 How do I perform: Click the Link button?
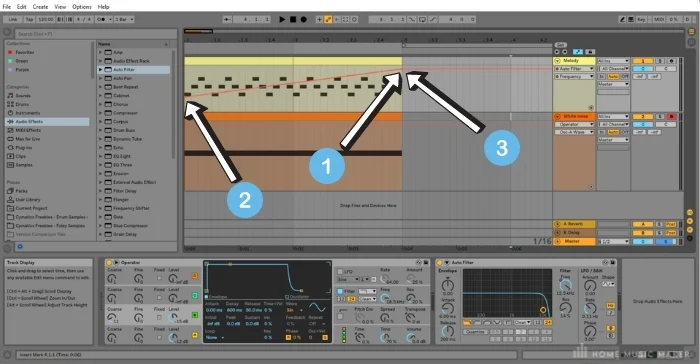[x=12, y=19]
